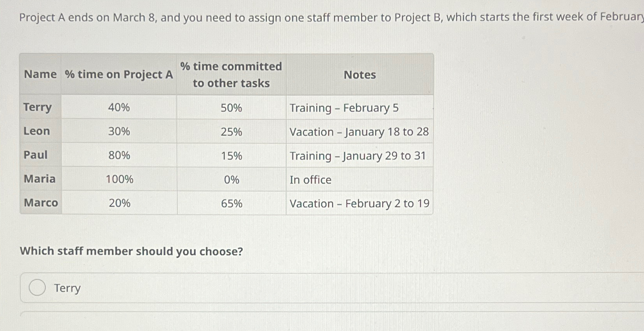Click the question text about Project A
This screenshot has height=331, width=644.
[x=272, y=17]
